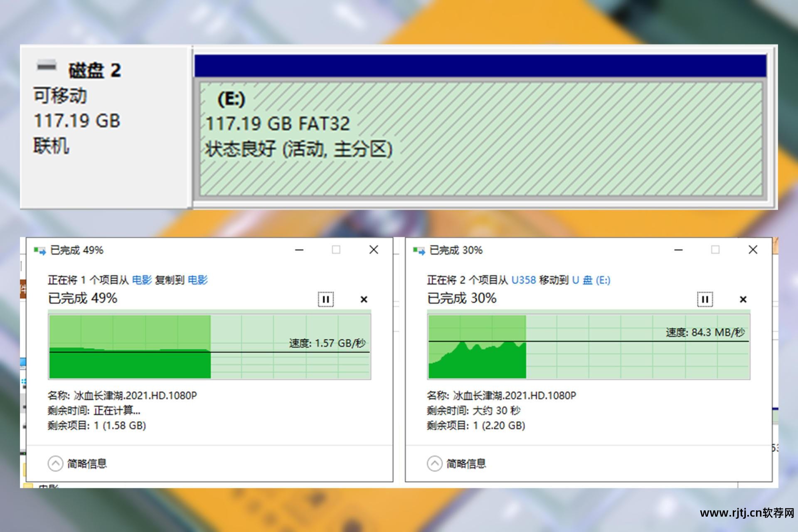The height and width of the screenshot is (532, 798).
Task: Click 剩余项目: 1 (1.58 GB) text
Action: point(97,426)
